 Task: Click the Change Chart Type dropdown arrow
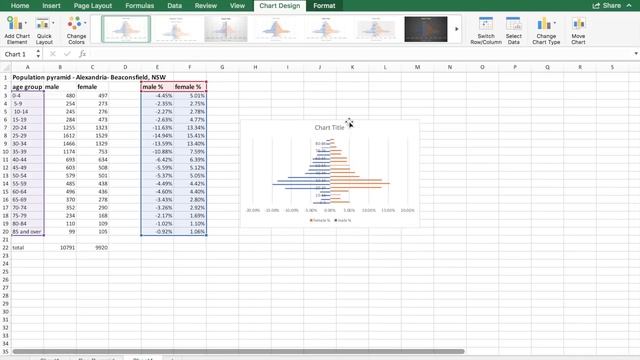(x=554, y=23)
